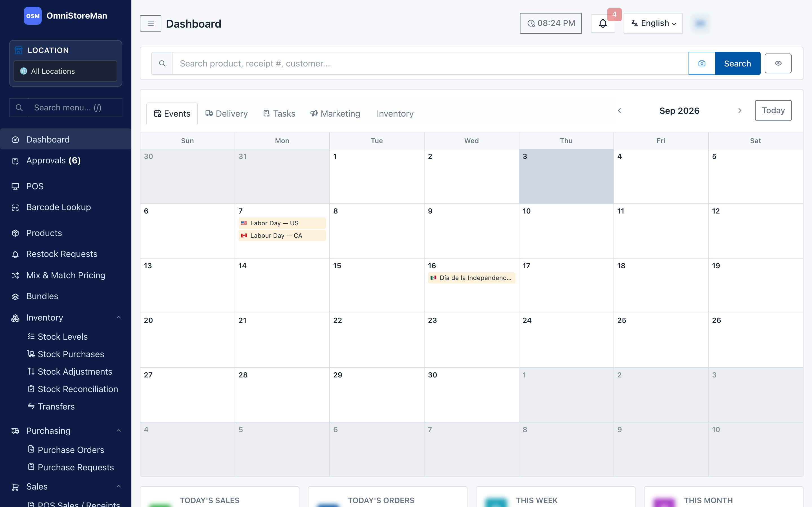Go to next month in calendar

pyautogui.click(x=740, y=111)
